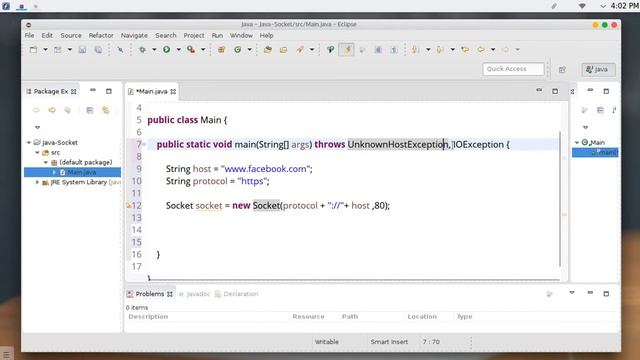Image resolution: width=640 pixels, height=360 pixels.
Task: Click the Back navigation arrow icon
Action: tap(481, 49)
